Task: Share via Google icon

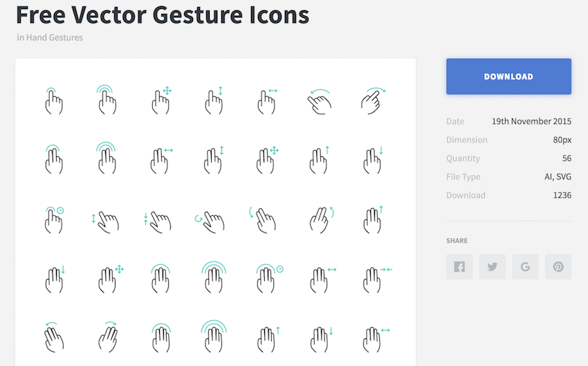Action: pyautogui.click(x=525, y=267)
